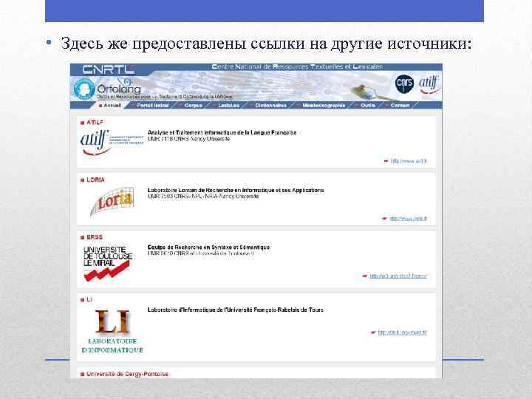Follow the LORIA website link
This screenshot has width=532, height=399.
(408, 219)
